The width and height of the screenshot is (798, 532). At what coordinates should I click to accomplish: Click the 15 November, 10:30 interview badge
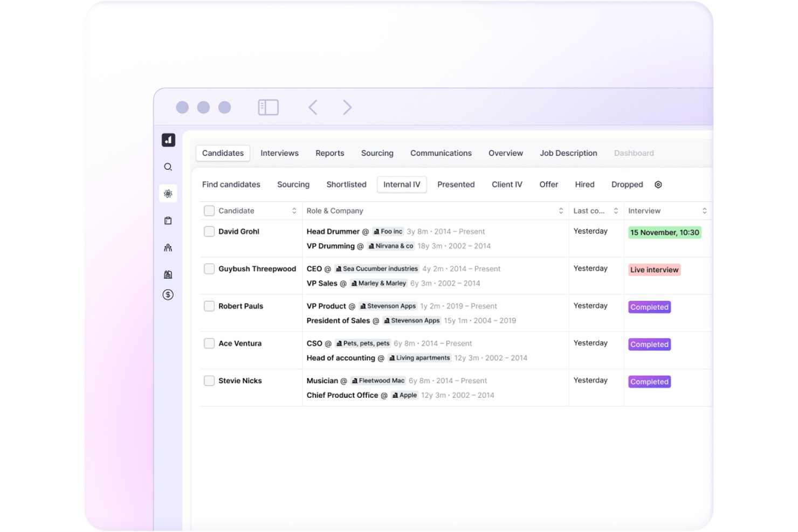[664, 232]
